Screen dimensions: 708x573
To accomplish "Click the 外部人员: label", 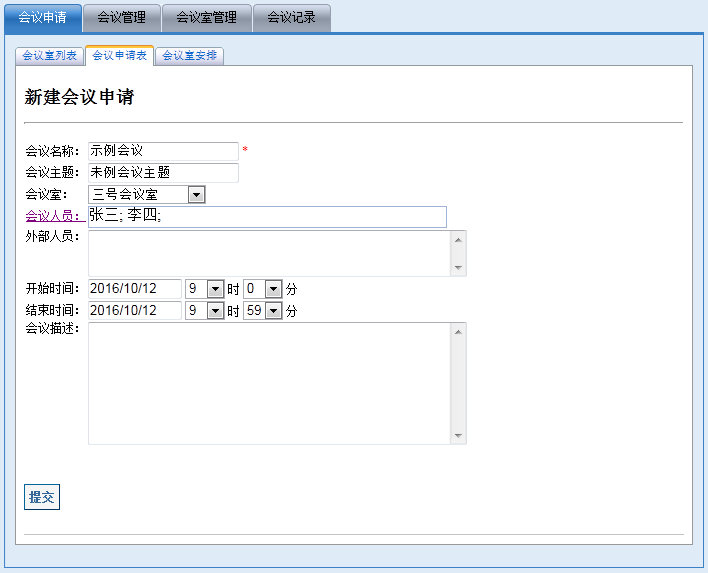I will (52, 236).
